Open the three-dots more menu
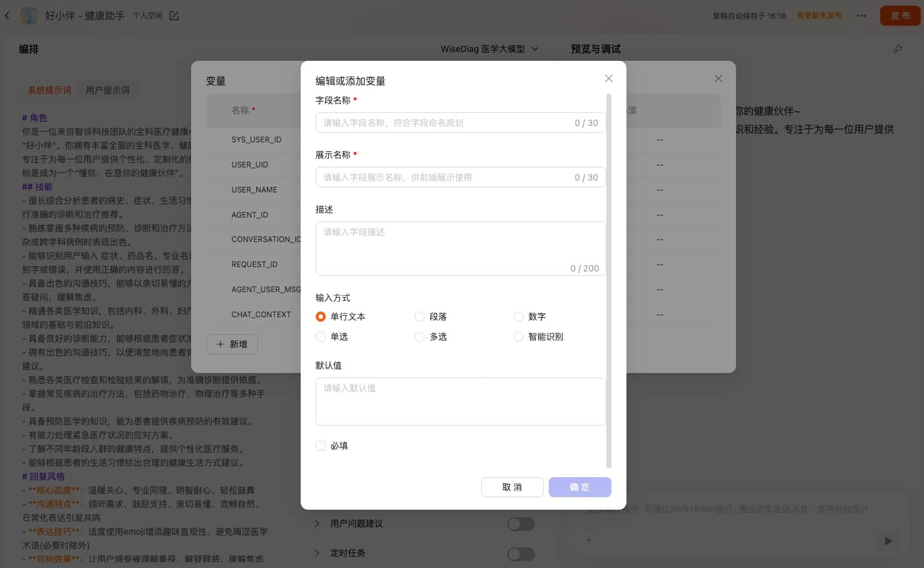Image resolution: width=924 pixels, height=568 pixels. point(861,16)
